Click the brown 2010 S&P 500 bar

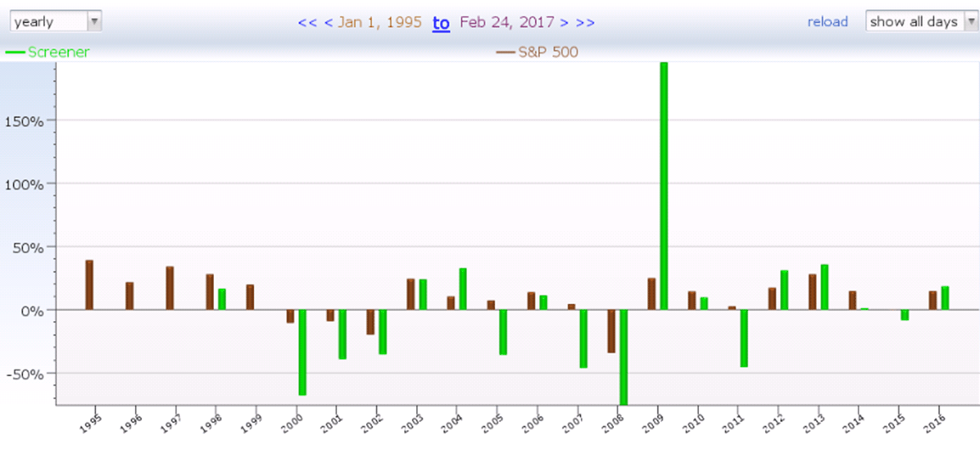(692, 301)
